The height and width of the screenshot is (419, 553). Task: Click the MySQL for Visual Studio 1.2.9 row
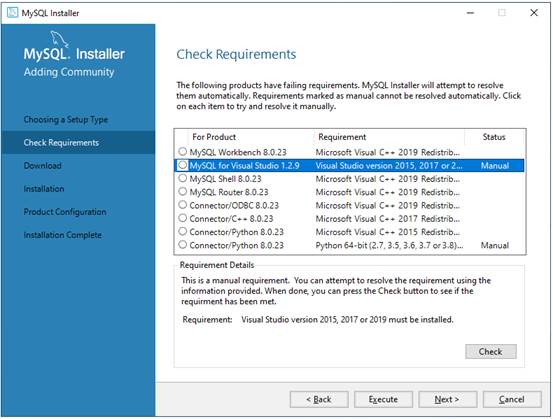tap(349, 165)
